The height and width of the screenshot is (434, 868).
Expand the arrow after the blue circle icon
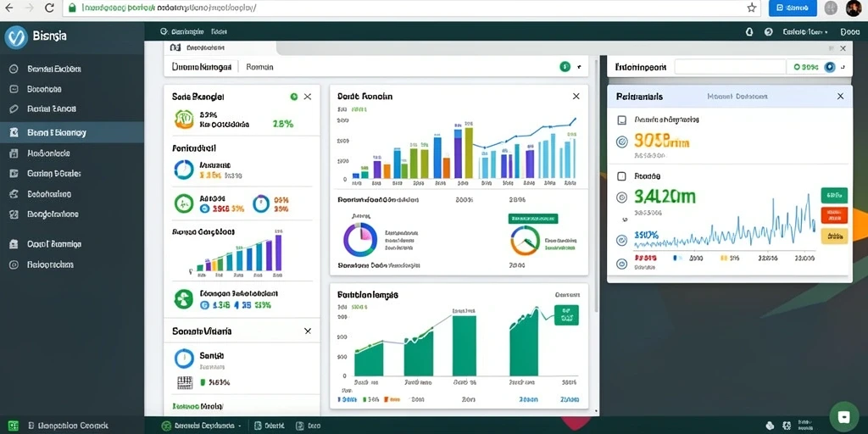click(843, 68)
